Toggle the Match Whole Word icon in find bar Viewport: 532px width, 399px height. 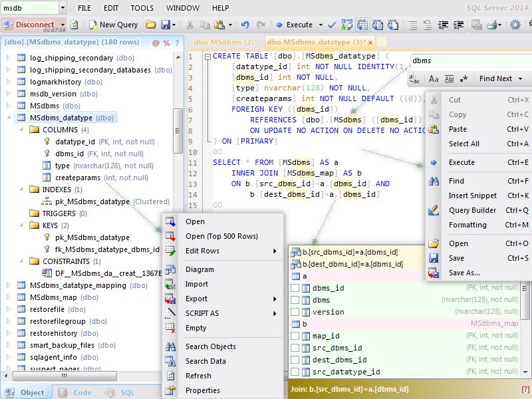[450, 78]
